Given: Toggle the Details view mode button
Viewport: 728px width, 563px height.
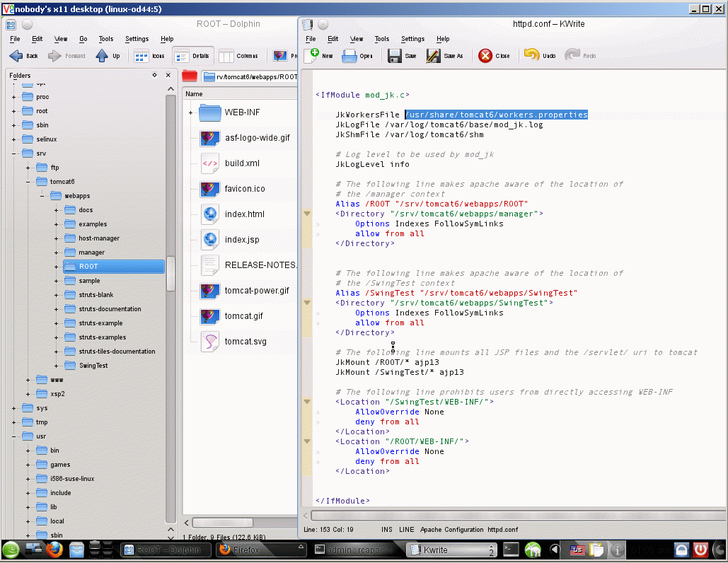Looking at the screenshot, I should click(x=182, y=56).
